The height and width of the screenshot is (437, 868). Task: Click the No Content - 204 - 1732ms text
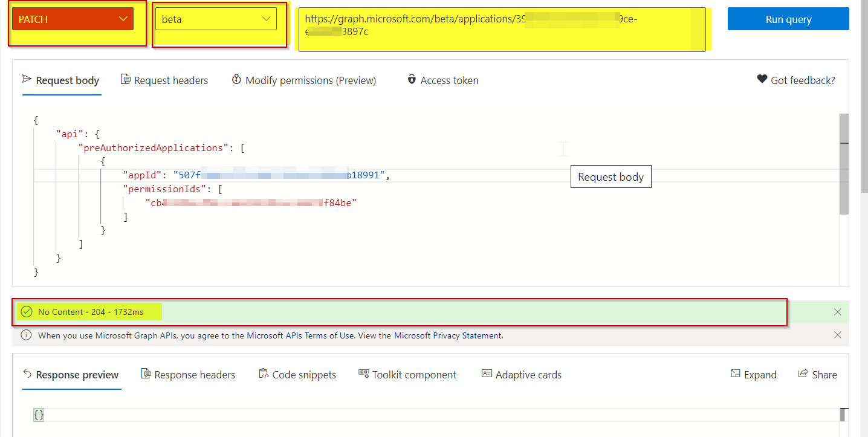(x=91, y=312)
